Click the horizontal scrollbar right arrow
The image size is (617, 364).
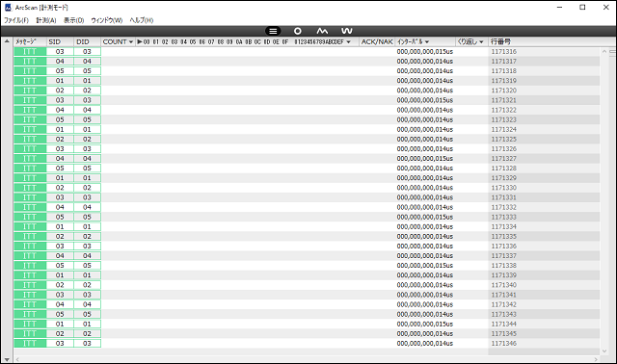[x=596, y=359]
